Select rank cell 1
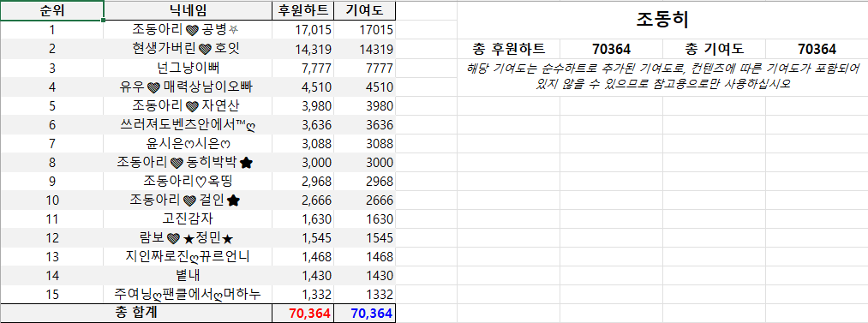The height and width of the screenshot is (323, 868). coord(52,30)
